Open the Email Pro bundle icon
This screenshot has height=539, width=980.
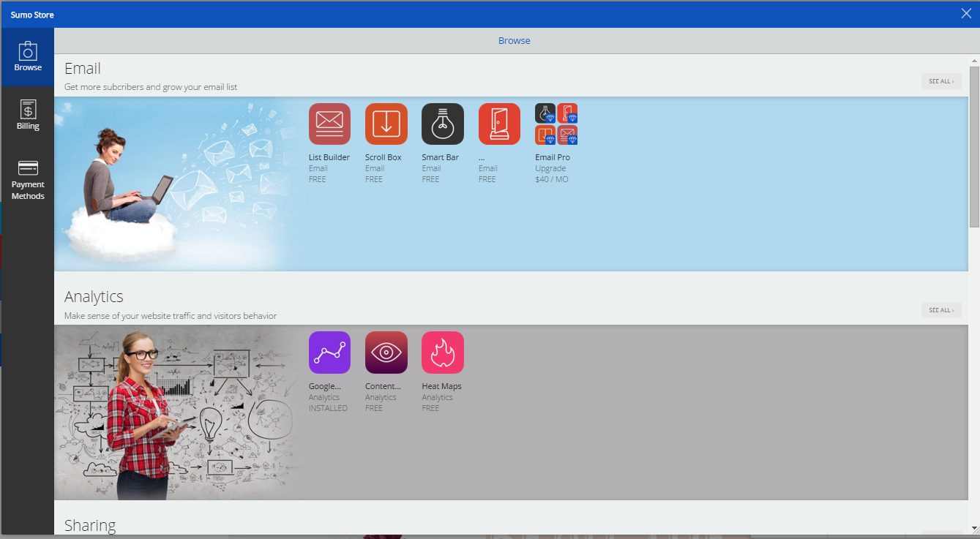556,124
